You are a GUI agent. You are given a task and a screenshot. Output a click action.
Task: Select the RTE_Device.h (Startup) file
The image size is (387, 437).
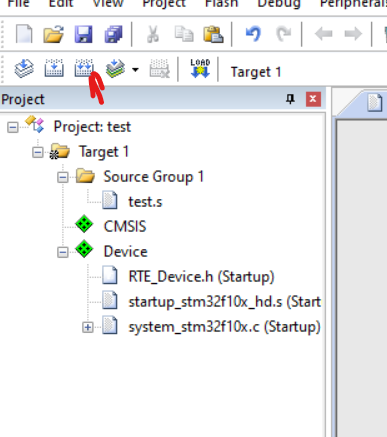point(201,277)
